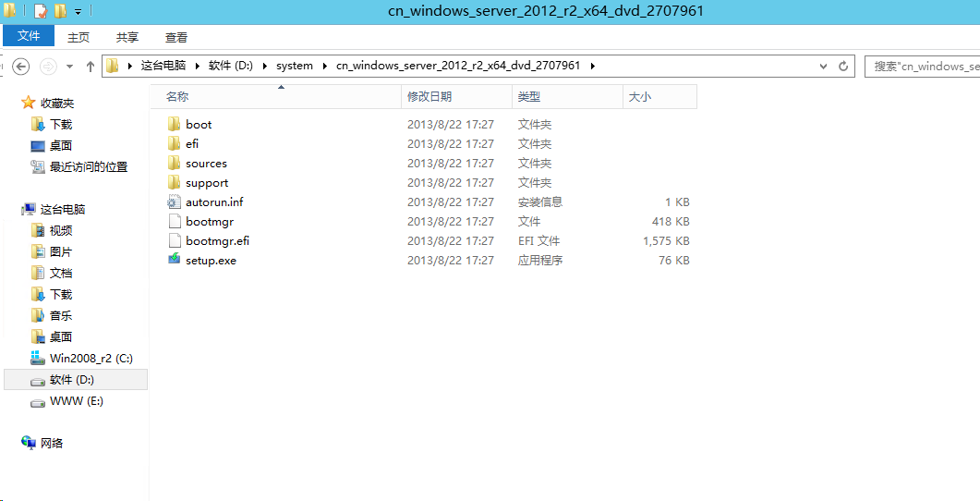Click the New Folder quick access icon

coord(60,11)
